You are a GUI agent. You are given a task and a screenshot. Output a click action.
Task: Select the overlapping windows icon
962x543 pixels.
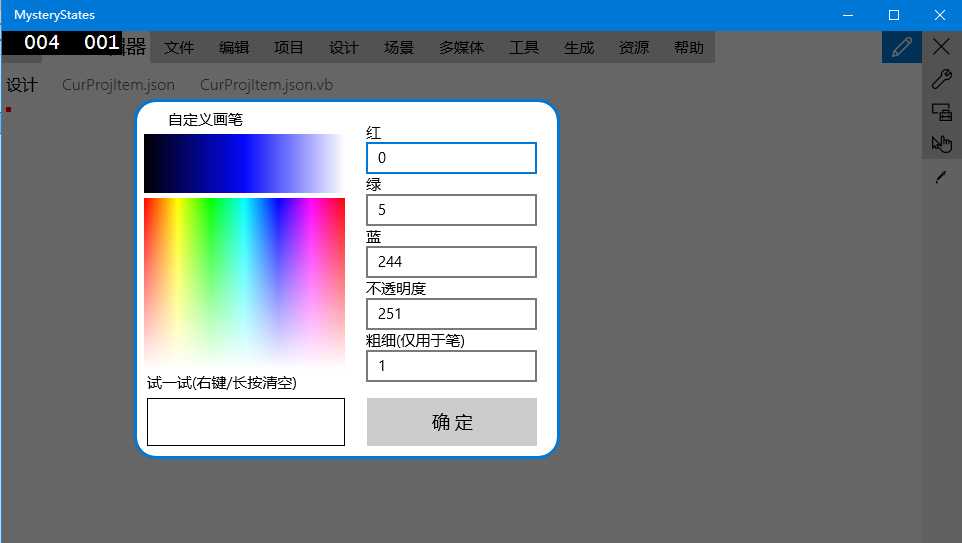click(x=941, y=112)
